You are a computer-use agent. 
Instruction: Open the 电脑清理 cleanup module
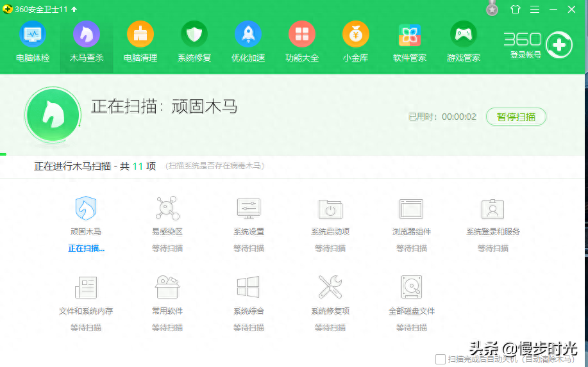tap(140, 42)
